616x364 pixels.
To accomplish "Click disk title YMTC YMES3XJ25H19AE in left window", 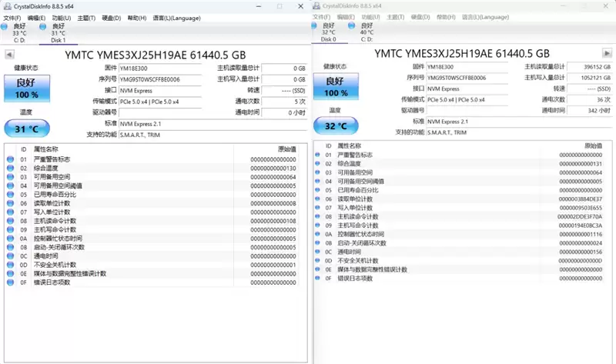I will tap(156, 55).
